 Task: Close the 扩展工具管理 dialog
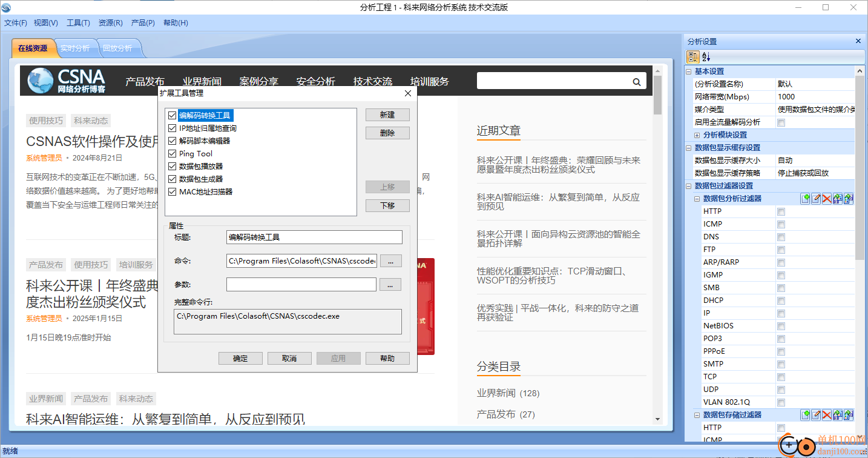click(x=407, y=93)
